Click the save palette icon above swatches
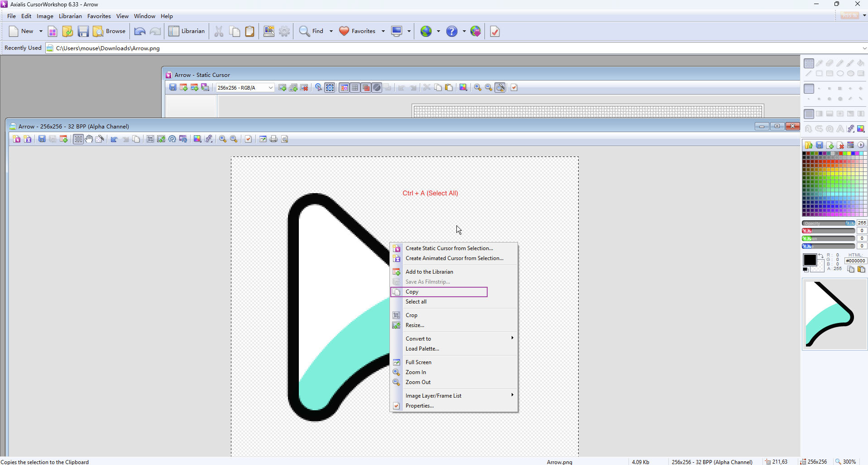Image resolution: width=868 pixels, height=465 pixels. (x=820, y=145)
